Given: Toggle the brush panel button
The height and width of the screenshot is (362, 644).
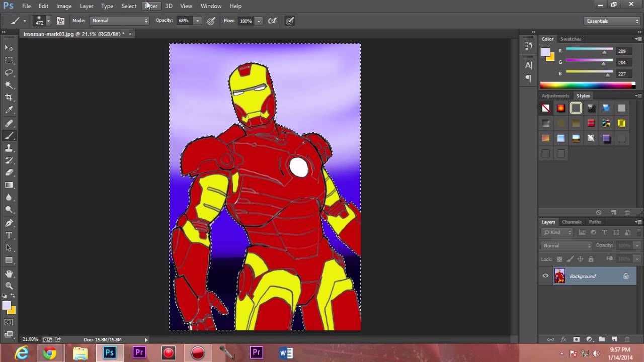Looking at the screenshot, I should (60, 21).
